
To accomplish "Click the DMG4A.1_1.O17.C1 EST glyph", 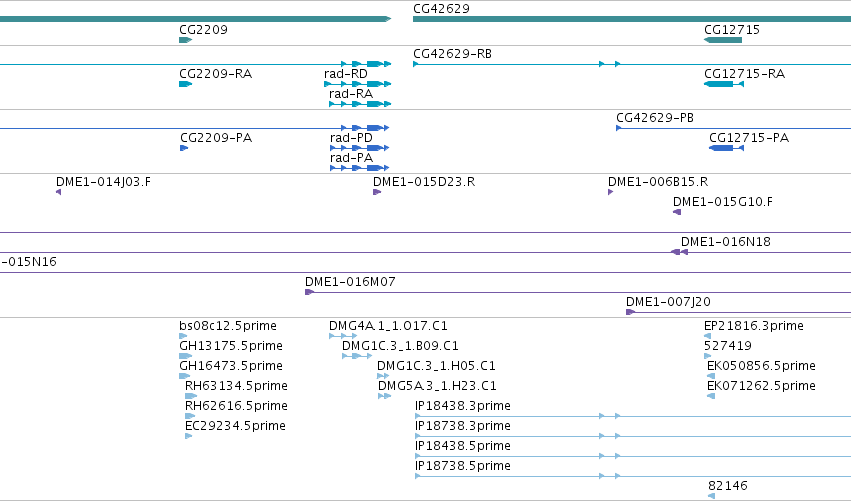I will [x=343, y=336].
